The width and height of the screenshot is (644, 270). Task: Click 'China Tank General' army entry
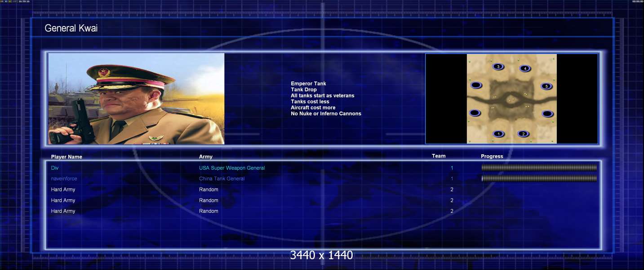coord(222,179)
